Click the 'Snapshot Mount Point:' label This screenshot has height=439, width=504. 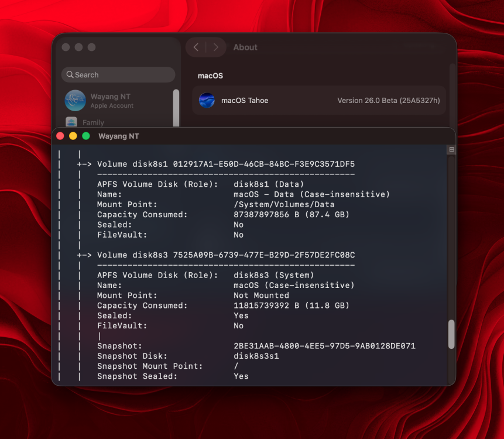tap(150, 366)
